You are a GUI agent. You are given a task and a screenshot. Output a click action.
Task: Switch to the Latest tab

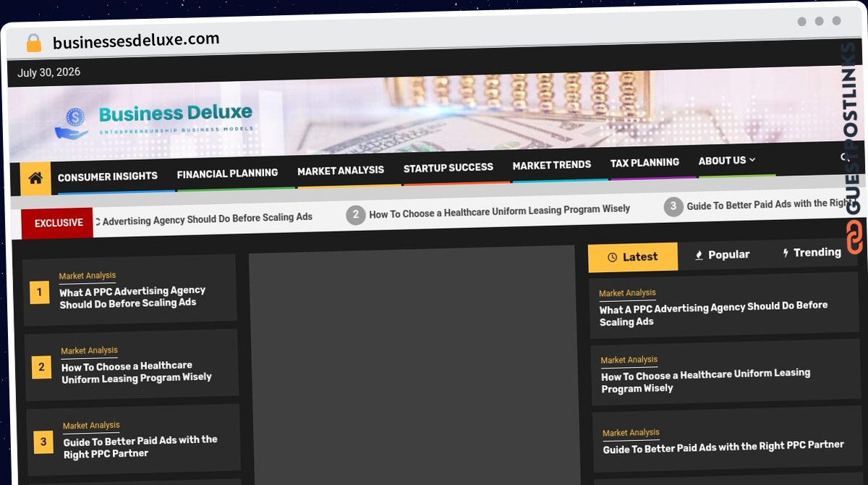[633, 257]
